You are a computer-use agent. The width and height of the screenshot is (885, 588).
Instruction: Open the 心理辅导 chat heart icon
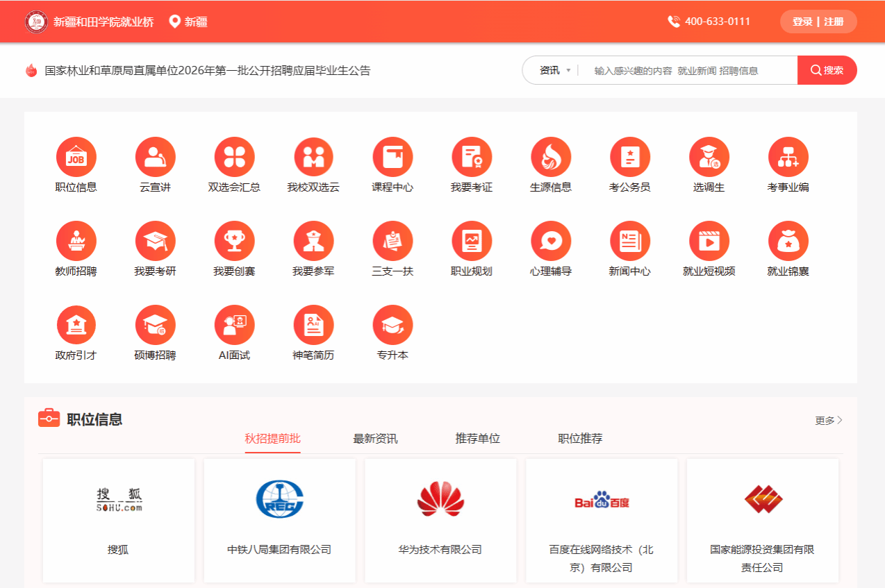coord(550,241)
